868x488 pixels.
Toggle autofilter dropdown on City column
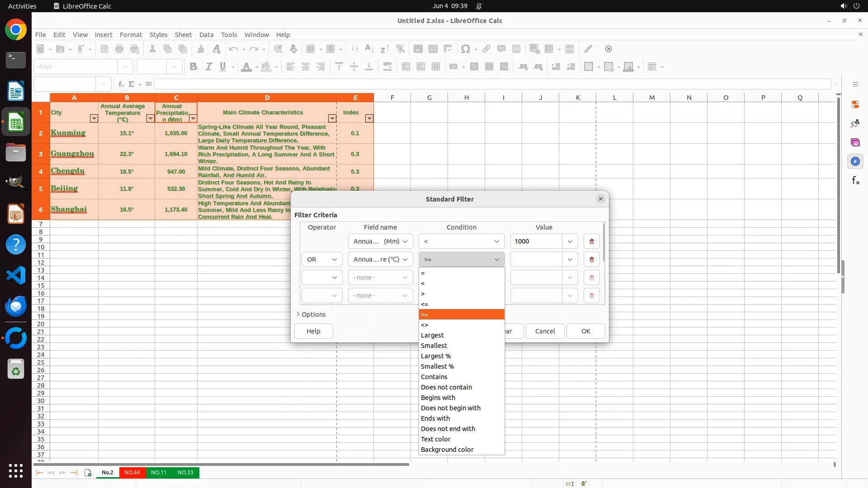[x=94, y=118]
